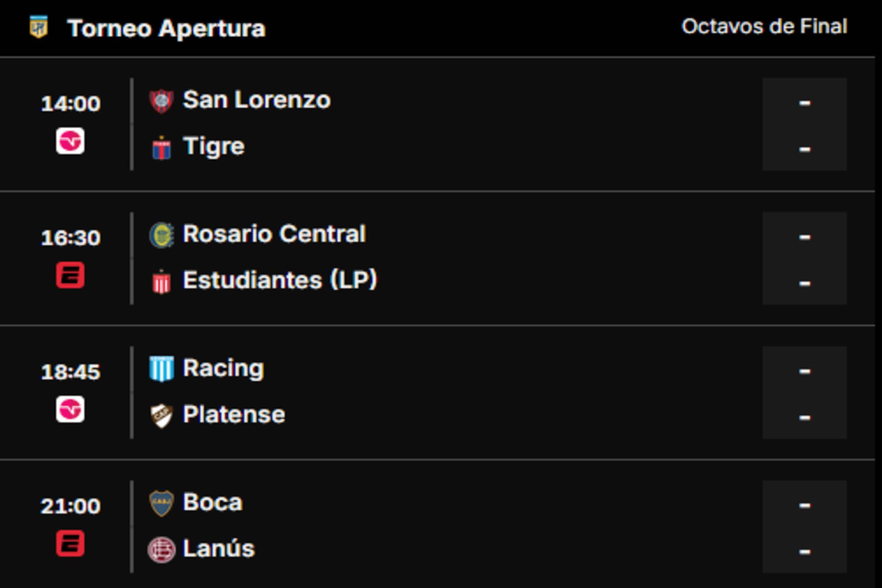Open the Torneo Apertura competition title
This screenshot has width=882, height=588.
pos(166,29)
